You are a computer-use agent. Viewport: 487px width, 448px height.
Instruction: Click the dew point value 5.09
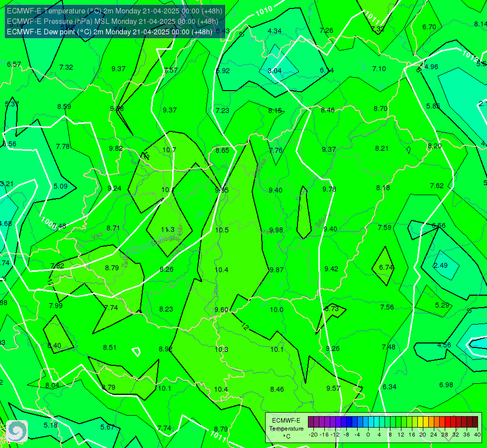tap(61, 187)
